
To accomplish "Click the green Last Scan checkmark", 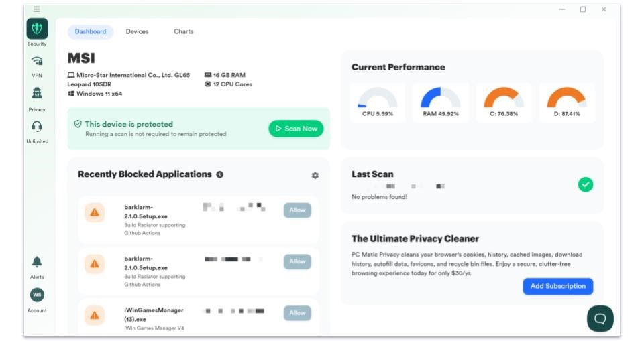I will pos(586,185).
